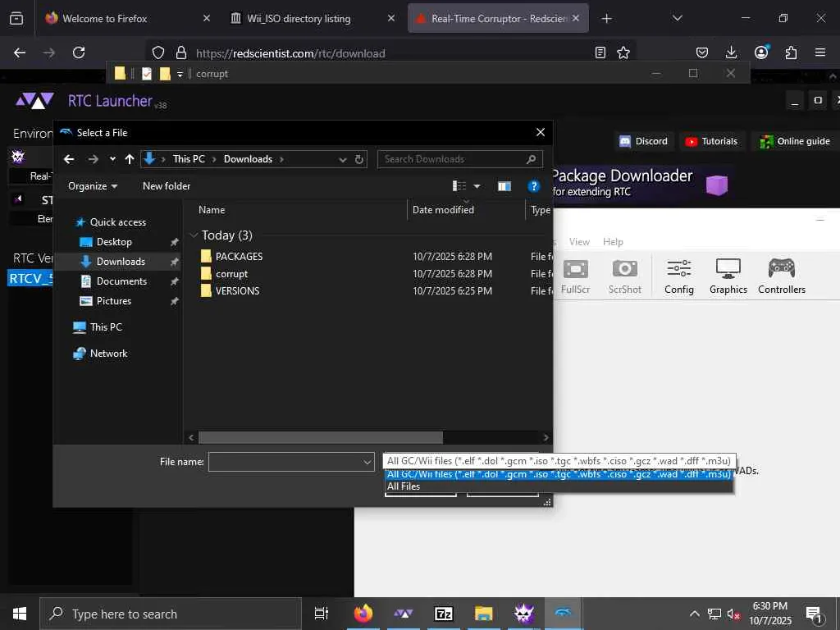This screenshot has height=630, width=840.
Task: Select Pictures in the navigation pane
Action: 113,301
